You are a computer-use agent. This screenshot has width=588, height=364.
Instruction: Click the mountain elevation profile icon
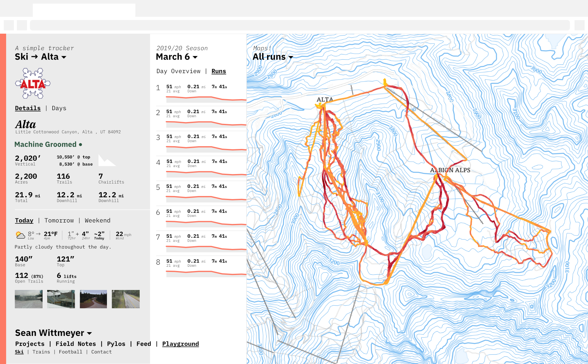point(107,160)
